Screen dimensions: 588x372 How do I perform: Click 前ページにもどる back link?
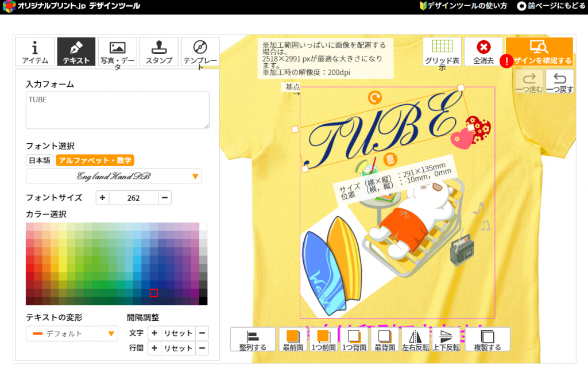coord(551,6)
